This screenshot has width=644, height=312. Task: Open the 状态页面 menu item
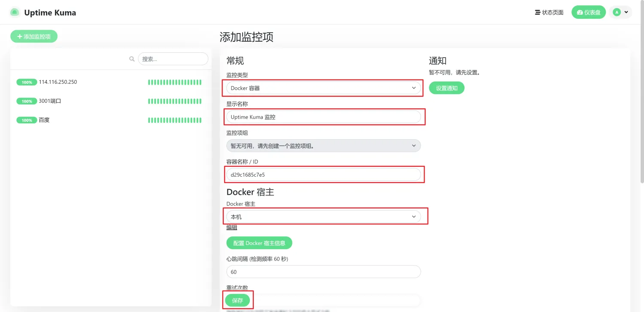[549, 12]
